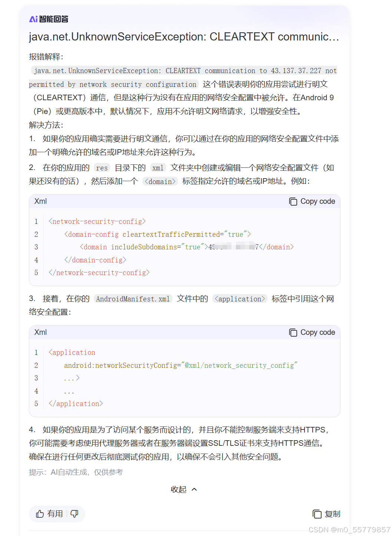Select the Xml label on the first code block
Viewport: 392px width, 536px height.
coord(40,201)
